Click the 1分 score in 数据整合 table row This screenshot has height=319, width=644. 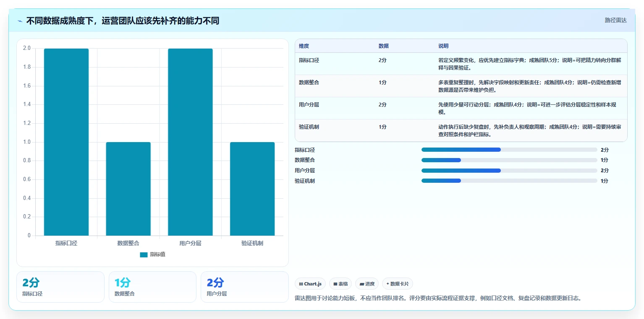pyautogui.click(x=382, y=83)
